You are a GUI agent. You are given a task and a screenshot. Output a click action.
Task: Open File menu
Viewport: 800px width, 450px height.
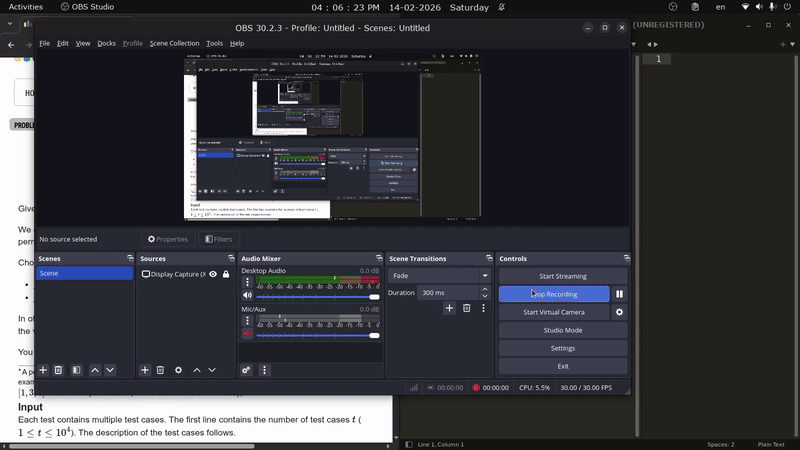tap(44, 43)
